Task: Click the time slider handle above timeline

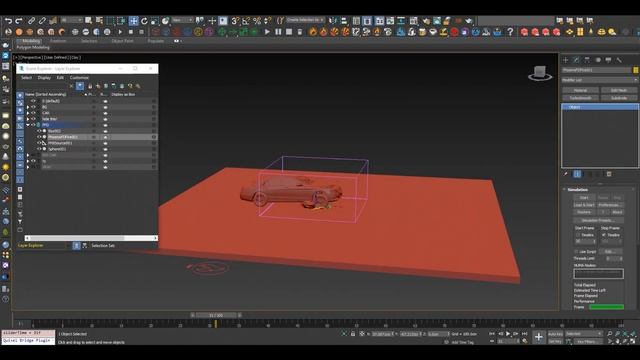Action: click(x=216, y=315)
